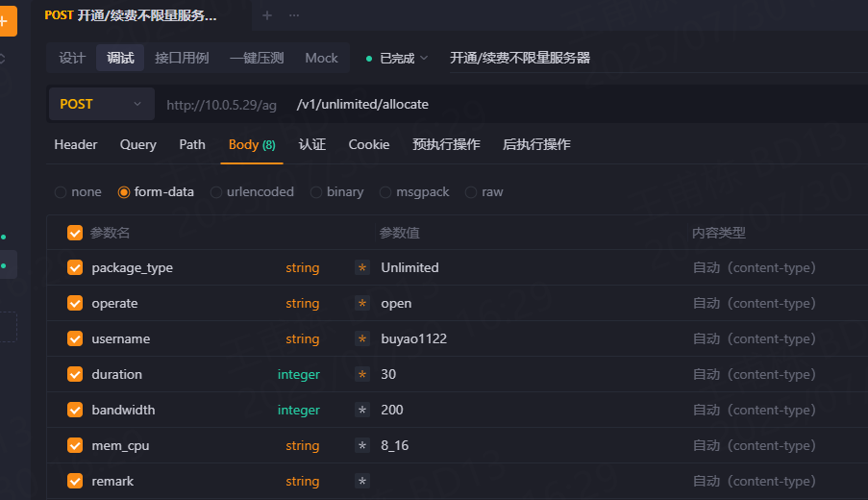The height and width of the screenshot is (500, 868).
Task: Toggle required asterisk for package_type
Action: 362,268
